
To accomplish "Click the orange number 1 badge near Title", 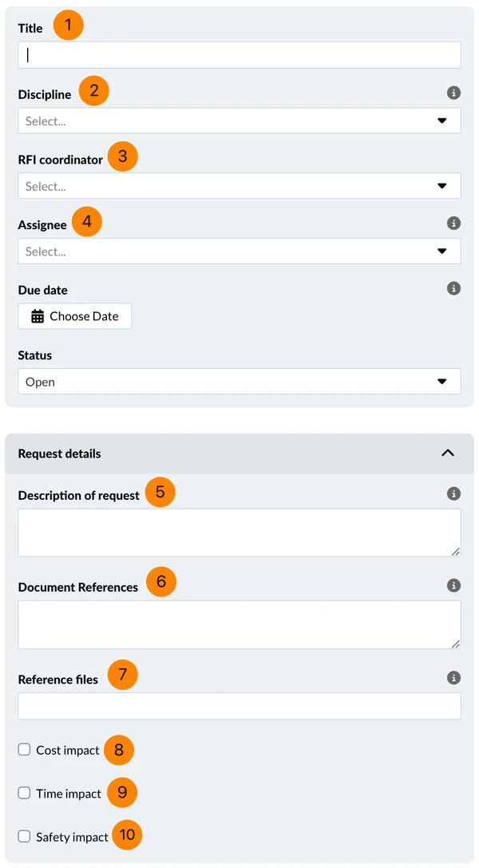I will pos(68,25).
